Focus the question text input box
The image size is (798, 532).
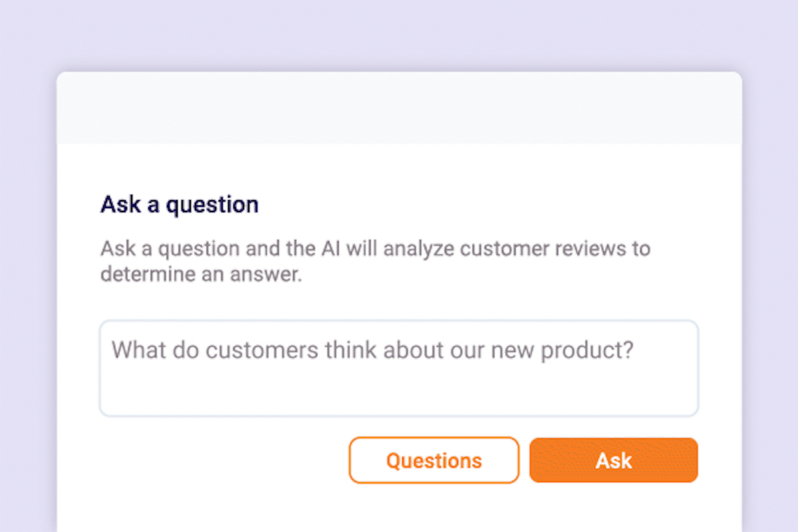[x=398, y=368]
